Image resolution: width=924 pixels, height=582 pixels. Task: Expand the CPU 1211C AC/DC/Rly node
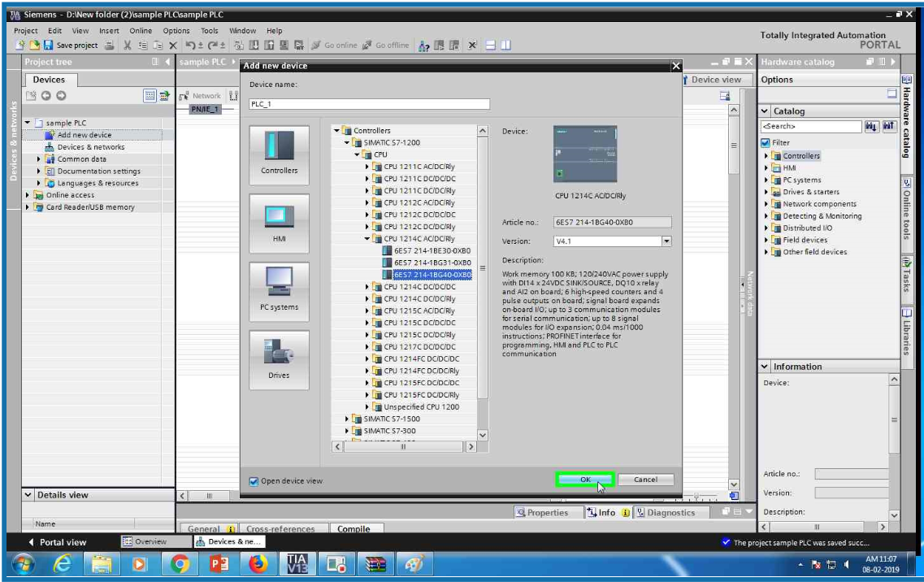pyautogui.click(x=367, y=167)
